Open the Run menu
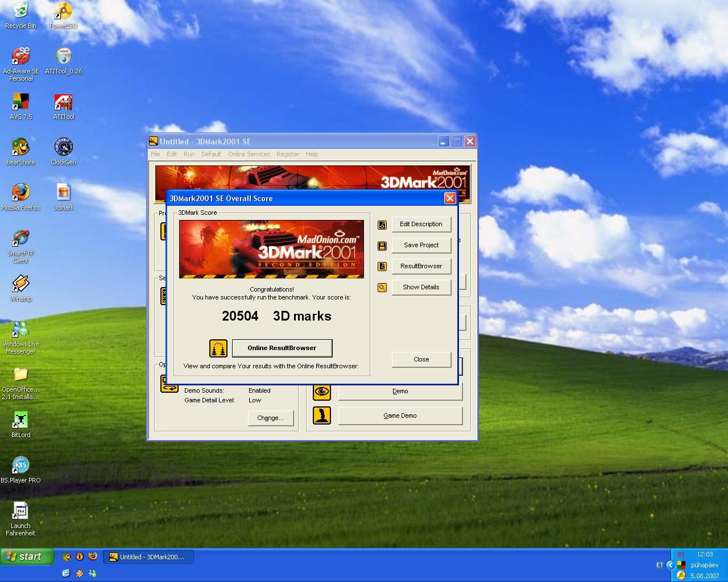728x582 pixels. tap(189, 154)
